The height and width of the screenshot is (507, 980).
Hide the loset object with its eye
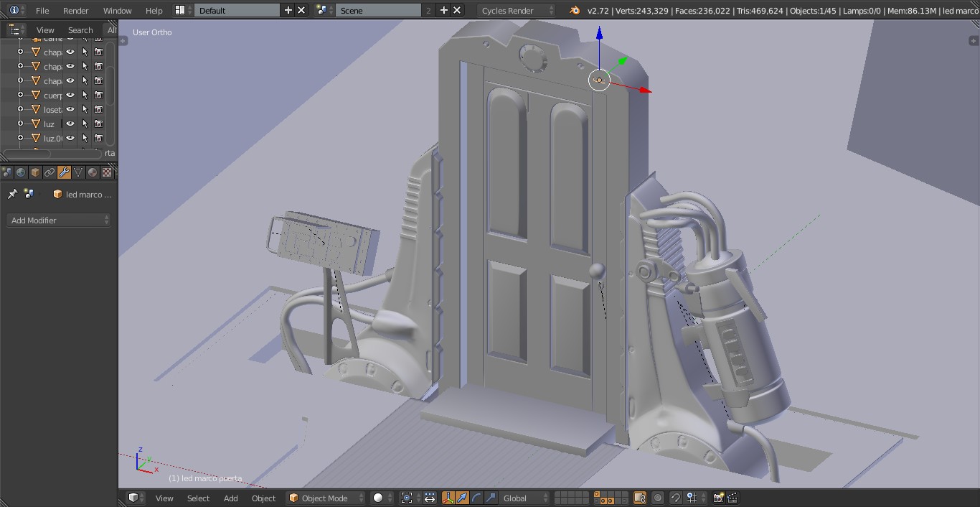pyautogui.click(x=70, y=109)
